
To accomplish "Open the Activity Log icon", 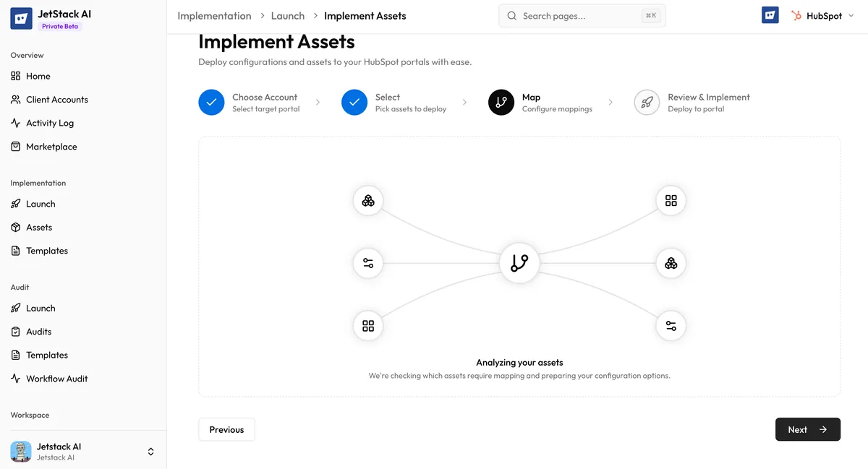I will point(16,123).
